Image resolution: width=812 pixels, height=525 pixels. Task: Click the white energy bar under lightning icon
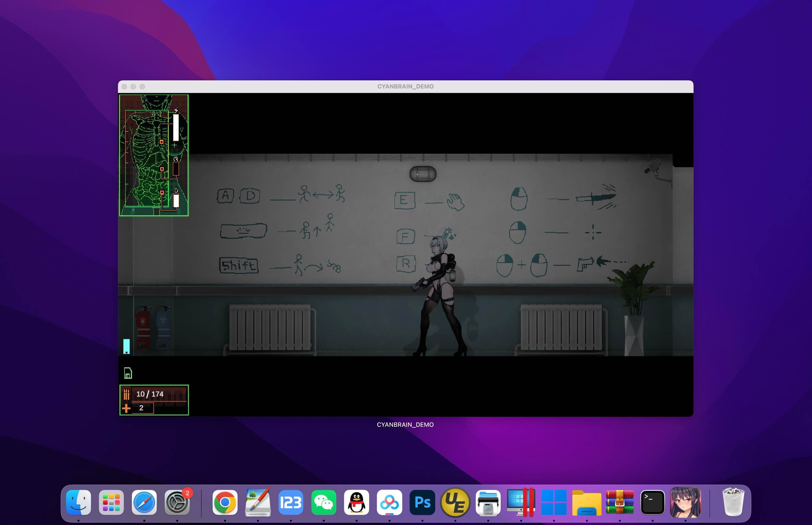pyautogui.click(x=176, y=127)
